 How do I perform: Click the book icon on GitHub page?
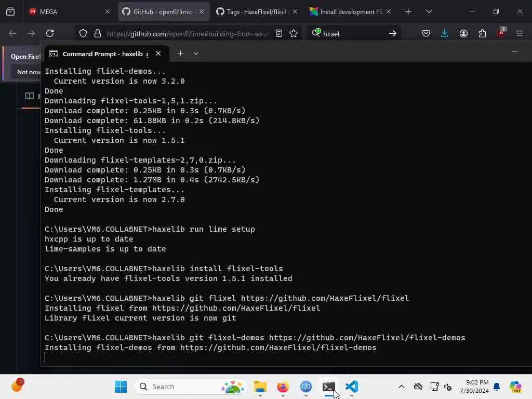(x=30, y=96)
